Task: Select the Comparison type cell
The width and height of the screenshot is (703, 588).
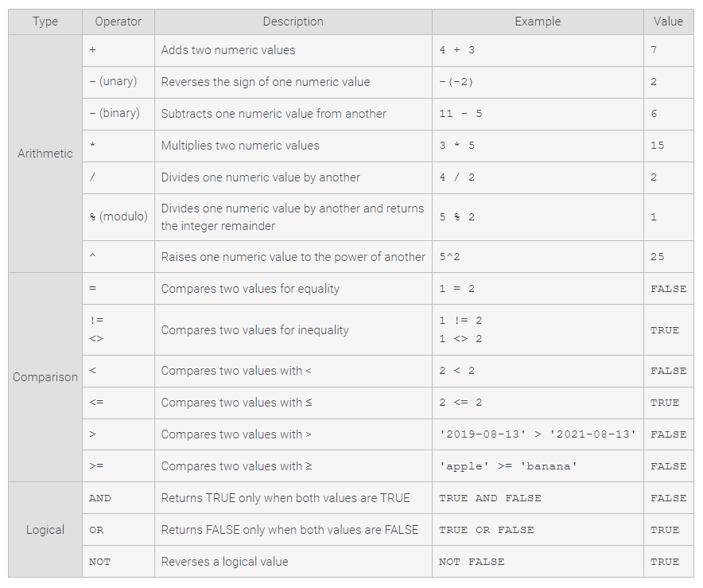Action: coord(45,377)
